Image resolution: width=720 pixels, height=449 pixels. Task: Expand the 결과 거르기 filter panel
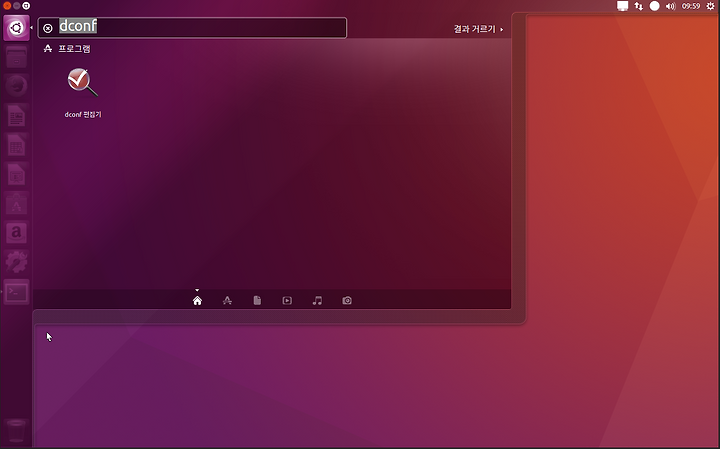pyautogui.click(x=478, y=29)
